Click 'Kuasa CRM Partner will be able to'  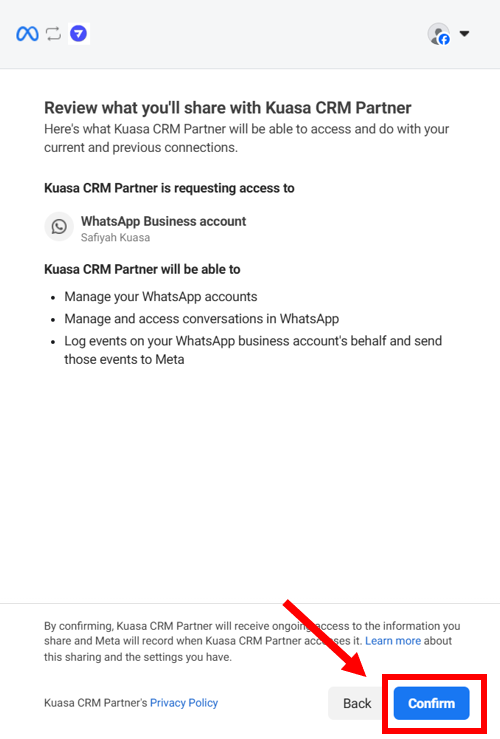point(142,270)
